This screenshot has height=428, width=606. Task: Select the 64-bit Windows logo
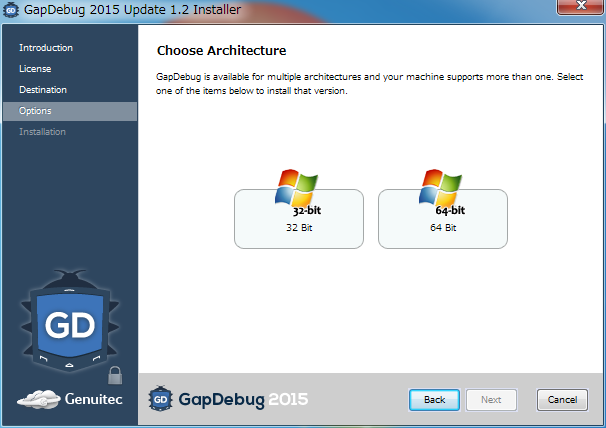coord(442,186)
